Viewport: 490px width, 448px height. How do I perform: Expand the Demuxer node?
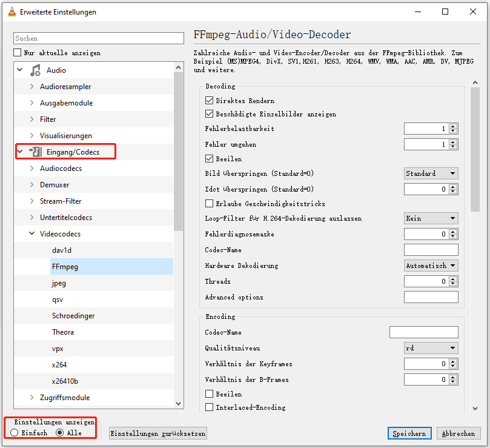32,184
